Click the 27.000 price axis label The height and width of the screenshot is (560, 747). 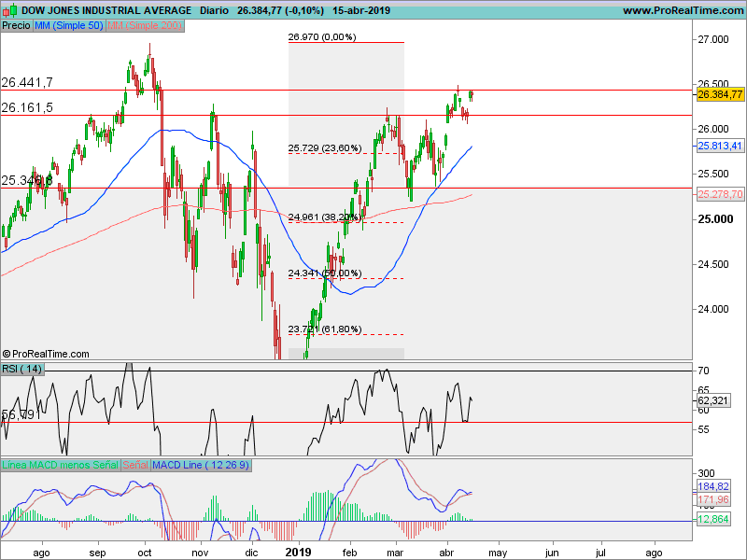(713, 39)
